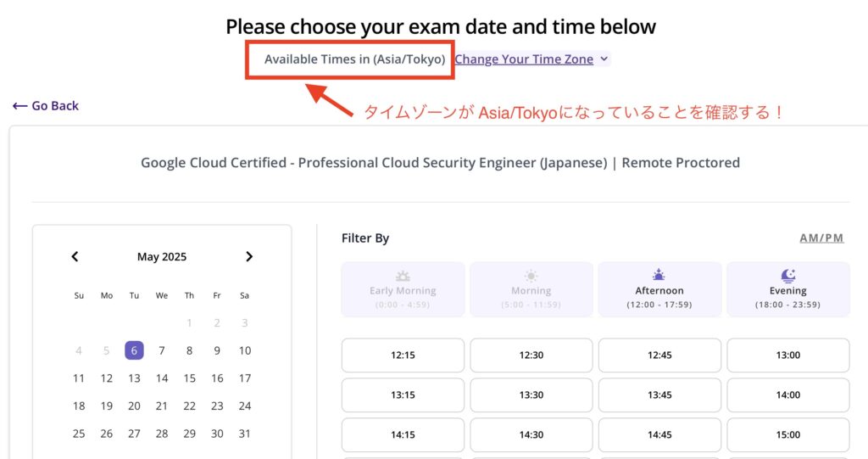This screenshot has height=459, width=868.
Task: Toggle AM/PM time format
Action: pos(821,238)
